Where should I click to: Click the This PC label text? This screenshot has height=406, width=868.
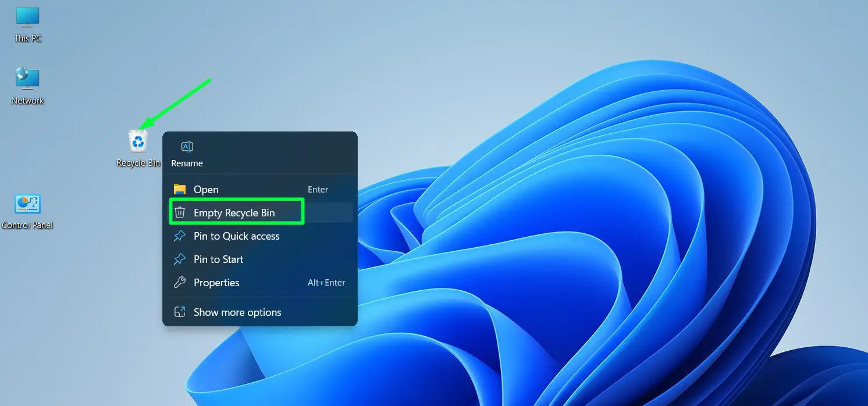point(27,38)
